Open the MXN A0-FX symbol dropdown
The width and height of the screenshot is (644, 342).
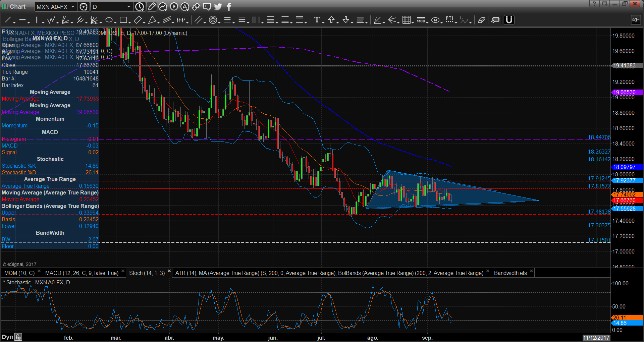[x=72, y=7]
